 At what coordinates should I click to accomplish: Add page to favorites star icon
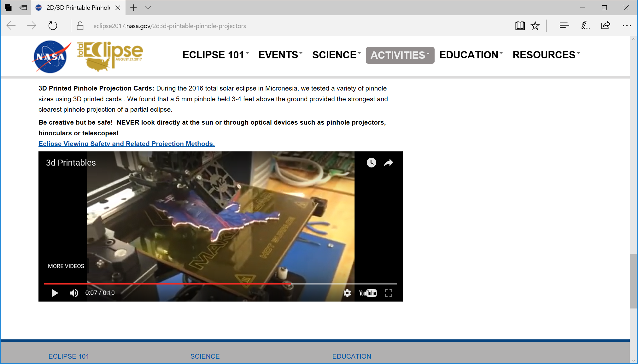click(x=535, y=26)
